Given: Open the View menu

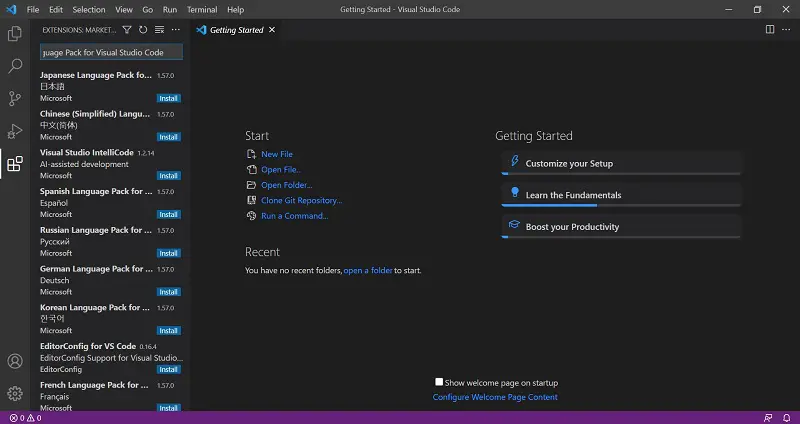Looking at the screenshot, I should pos(124,10).
